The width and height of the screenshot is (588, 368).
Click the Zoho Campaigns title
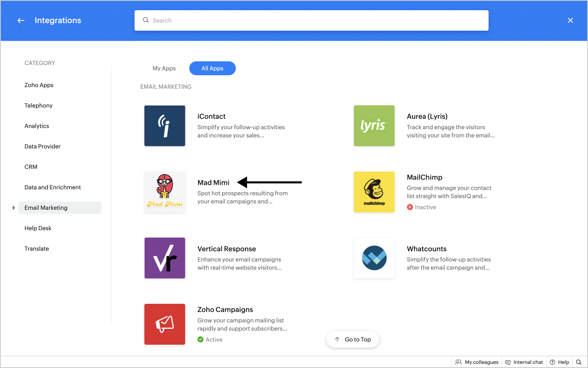225,310
